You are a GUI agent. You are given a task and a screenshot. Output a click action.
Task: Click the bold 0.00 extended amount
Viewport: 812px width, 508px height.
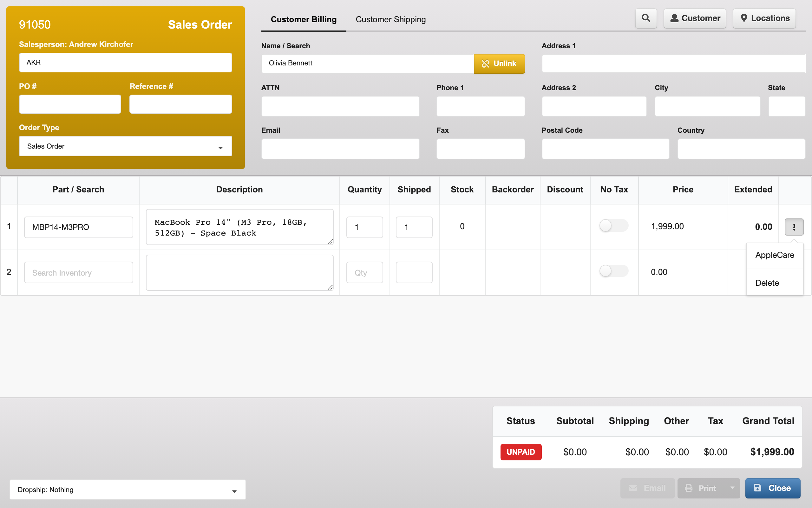coord(763,227)
